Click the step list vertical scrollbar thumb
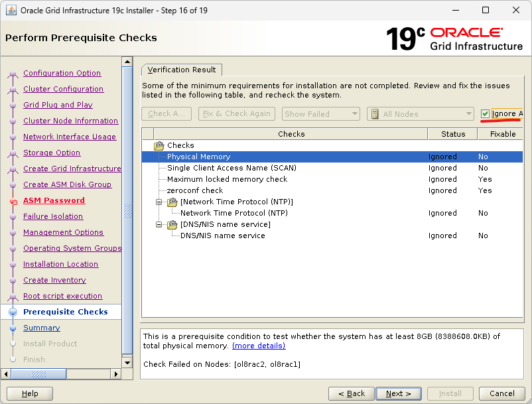The image size is (532, 404). [127, 210]
